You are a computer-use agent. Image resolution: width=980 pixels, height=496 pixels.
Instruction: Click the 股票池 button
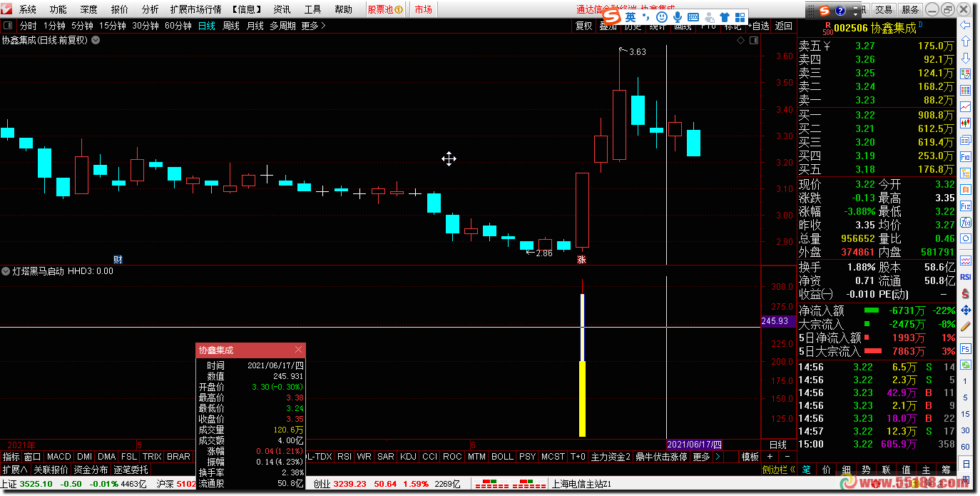point(385,9)
